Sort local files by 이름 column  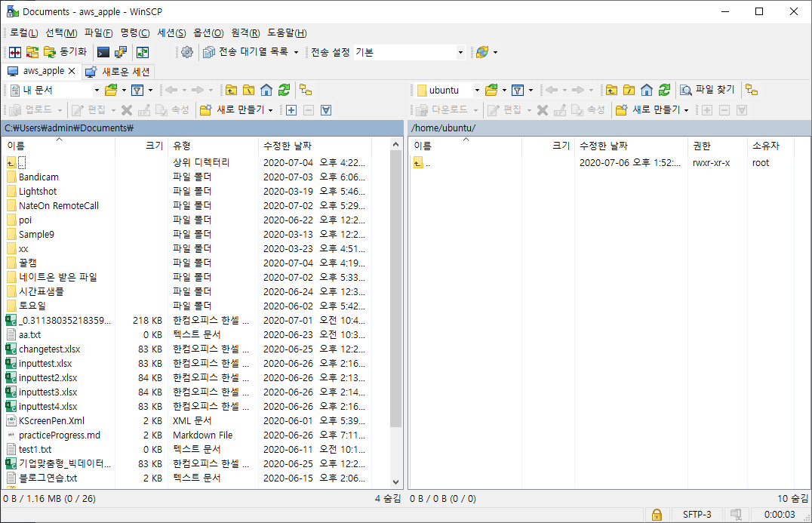tap(59, 146)
